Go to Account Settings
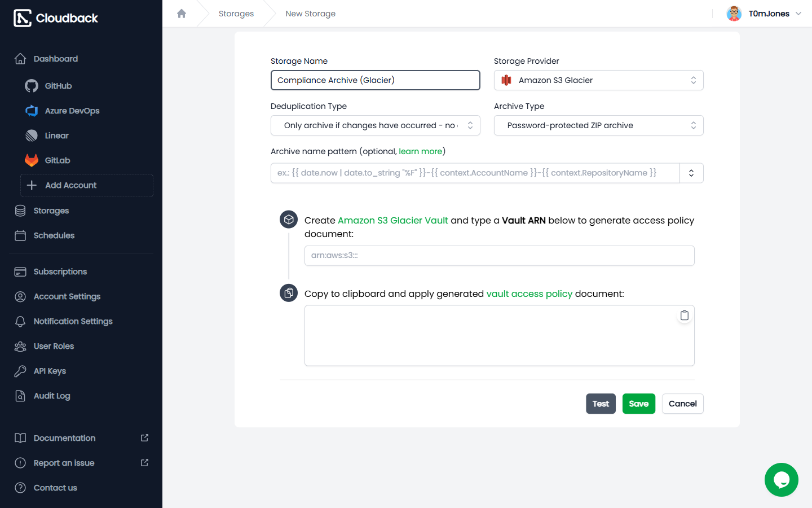Viewport: 812px width, 508px height. tap(67, 296)
